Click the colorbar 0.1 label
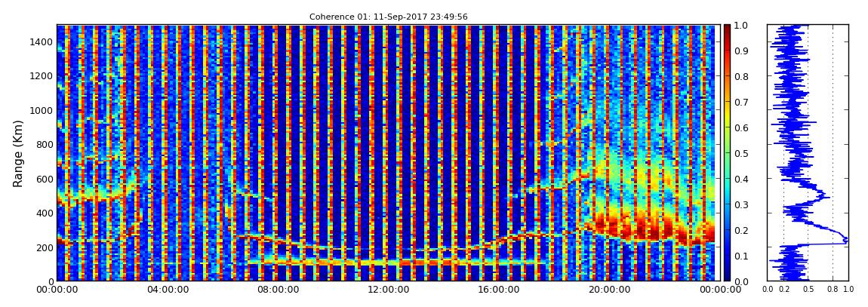Image resolution: width=868 pixels, height=307 pixels. (740, 256)
